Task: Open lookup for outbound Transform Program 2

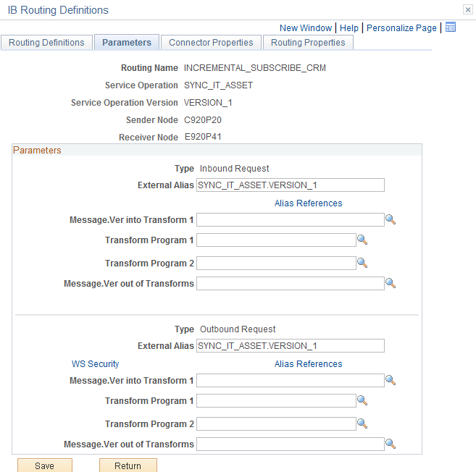Action: [x=362, y=423]
